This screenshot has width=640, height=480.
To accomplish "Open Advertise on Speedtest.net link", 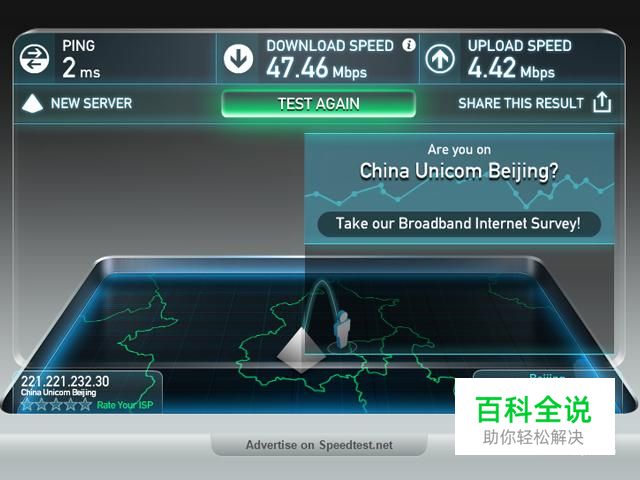I will pos(319,445).
